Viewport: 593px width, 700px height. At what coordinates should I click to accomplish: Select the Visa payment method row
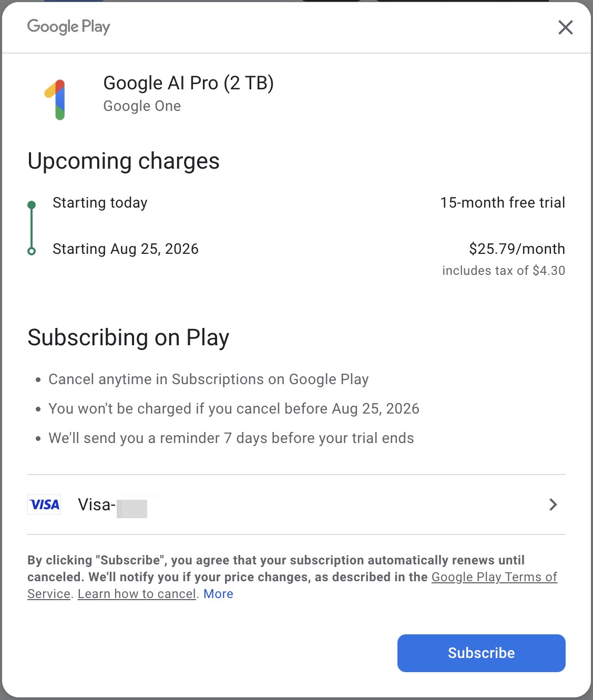click(x=296, y=505)
